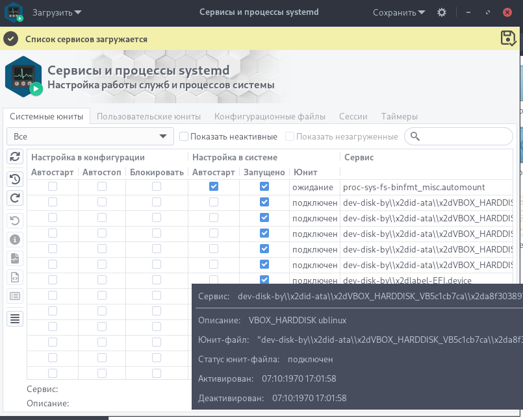Enable the "Показать неактивные" checkbox
Viewport: 523px width, 420px height.
(184, 136)
